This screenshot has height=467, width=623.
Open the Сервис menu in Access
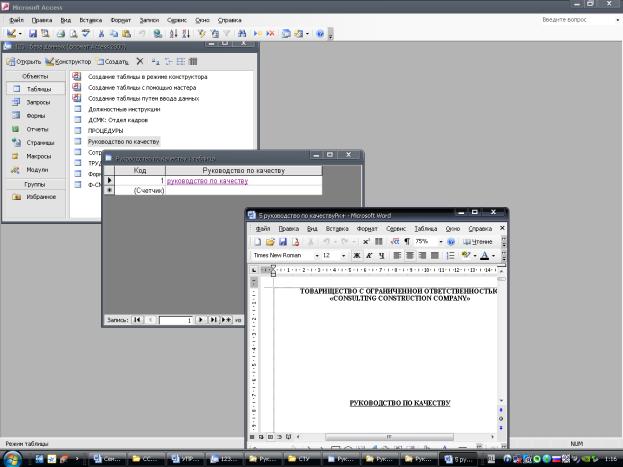click(x=176, y=19)
